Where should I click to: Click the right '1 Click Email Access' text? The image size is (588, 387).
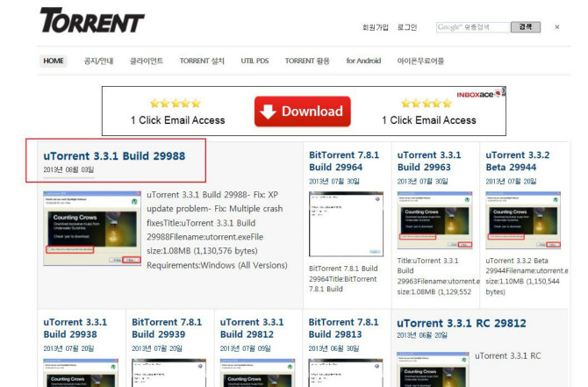pyautogui.click(x=429, y=120)
